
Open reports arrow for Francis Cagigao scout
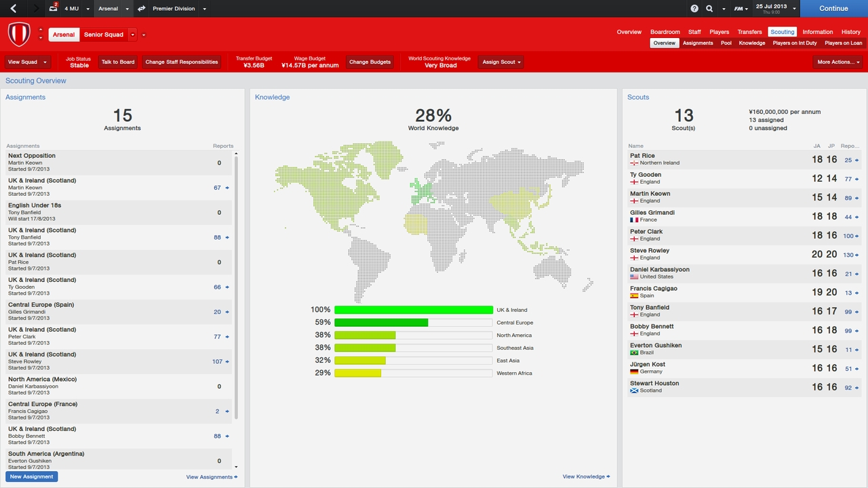click(x=856, y=293)
